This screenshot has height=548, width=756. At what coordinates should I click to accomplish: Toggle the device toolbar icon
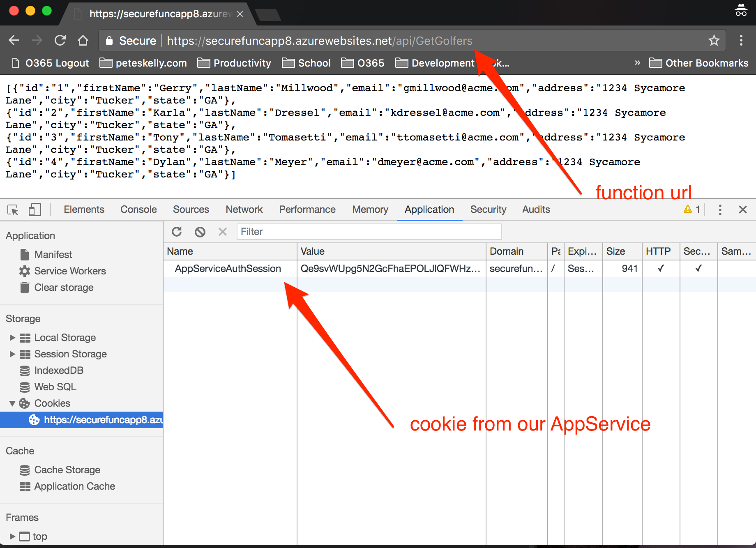[35, 210]
